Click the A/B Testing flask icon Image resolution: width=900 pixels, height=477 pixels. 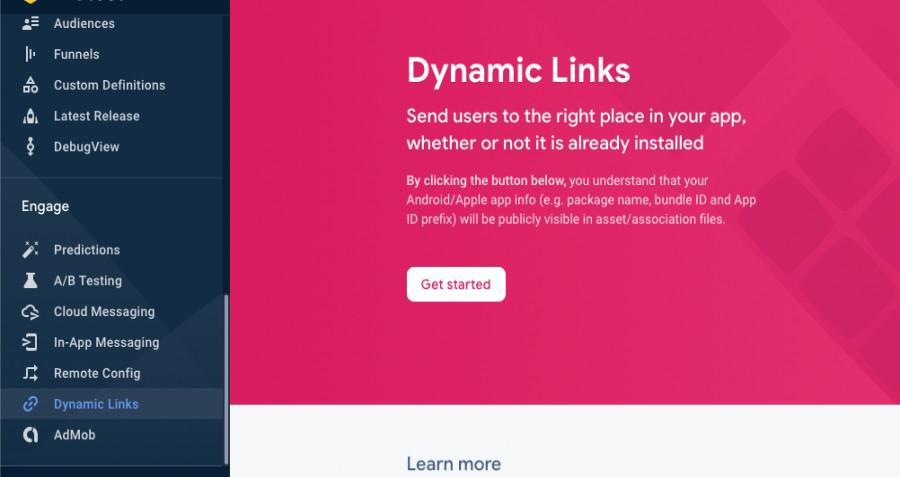pos(30,280)
